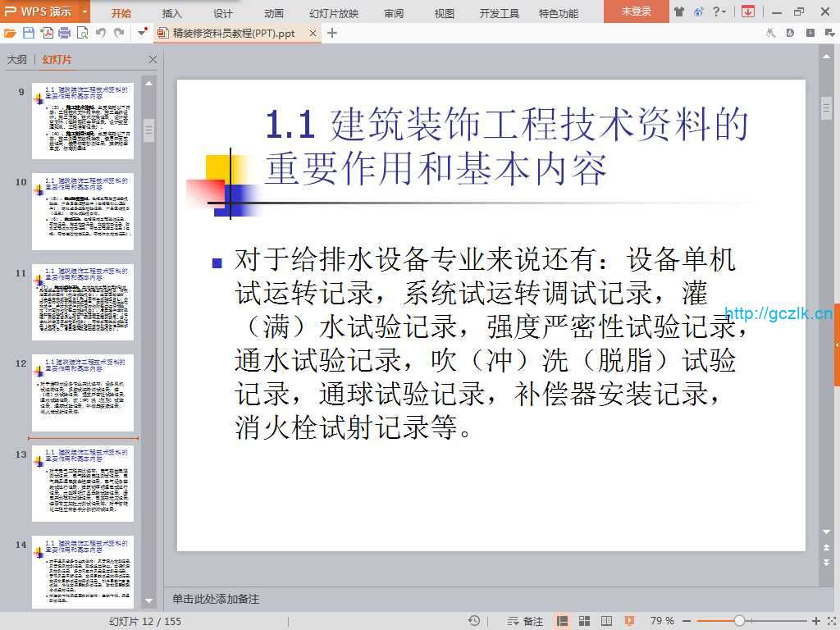Screen dimensions: 840x630
Task: Click the Undo arrow
Action: click(101, 33)
